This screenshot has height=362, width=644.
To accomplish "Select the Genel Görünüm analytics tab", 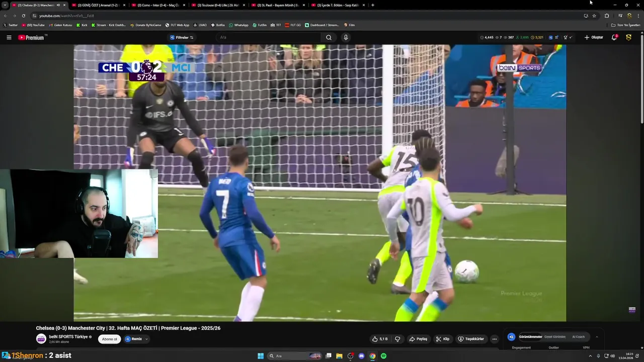I will click(x=555, y=337).
